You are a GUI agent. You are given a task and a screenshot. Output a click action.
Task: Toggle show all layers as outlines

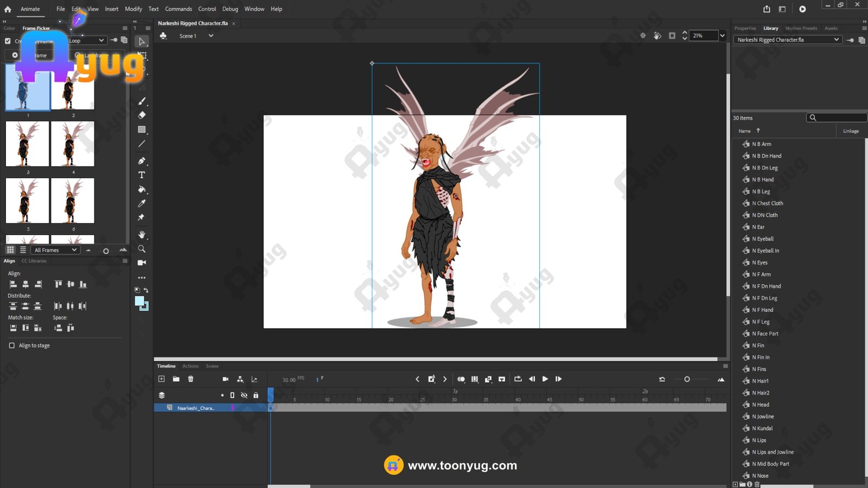pos(232,395)
